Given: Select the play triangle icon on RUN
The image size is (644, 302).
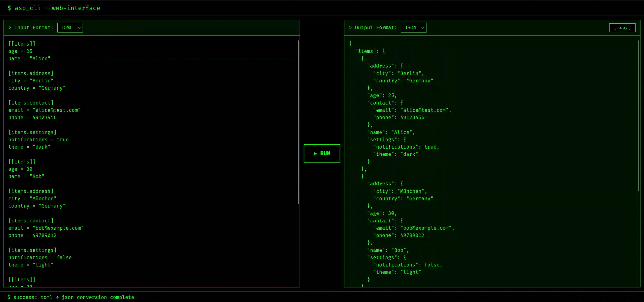Looking at the screenshot, I should [x=315, y=153].
